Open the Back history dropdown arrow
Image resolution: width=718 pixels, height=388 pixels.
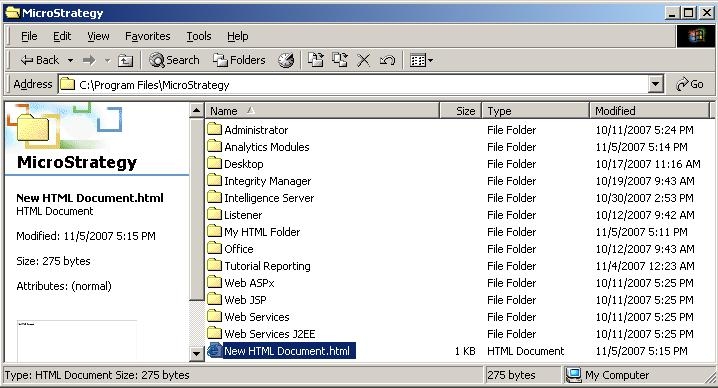[x=70, y=60]
